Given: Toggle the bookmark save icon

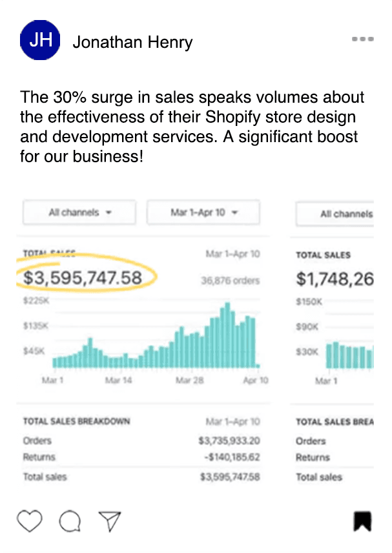Looking at the screenshot, I should click(362, 521).
